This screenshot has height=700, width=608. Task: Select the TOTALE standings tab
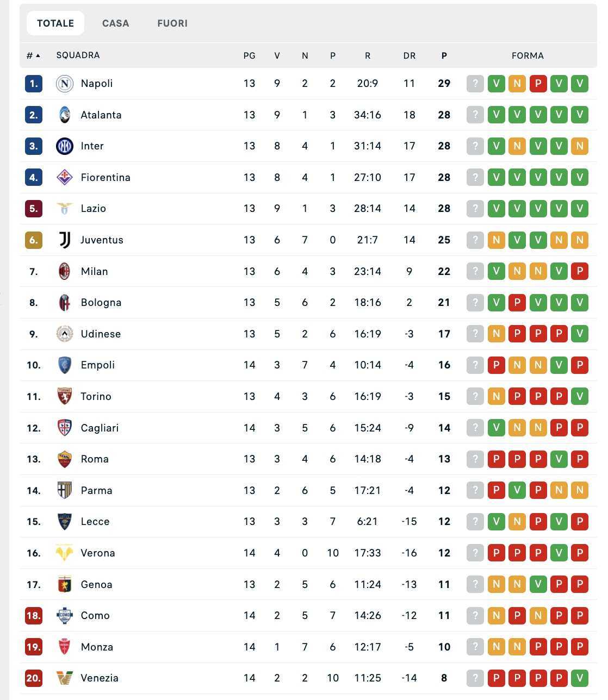tap(55, 23)
